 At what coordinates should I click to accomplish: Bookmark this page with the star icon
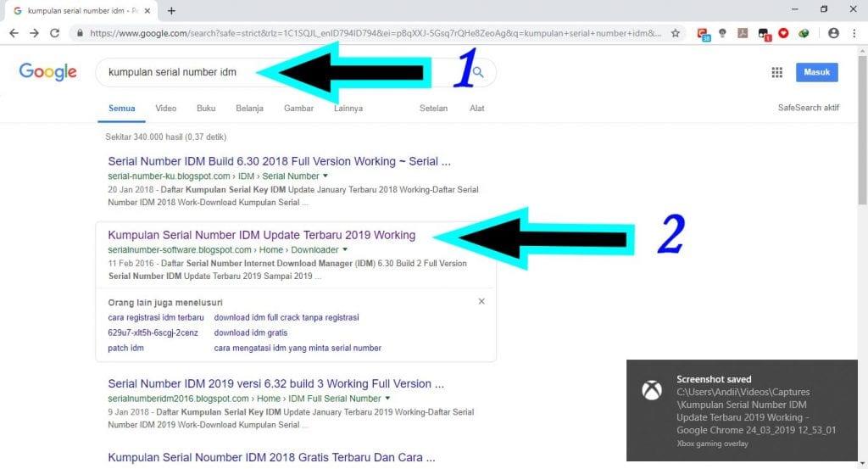click(676, 33)
